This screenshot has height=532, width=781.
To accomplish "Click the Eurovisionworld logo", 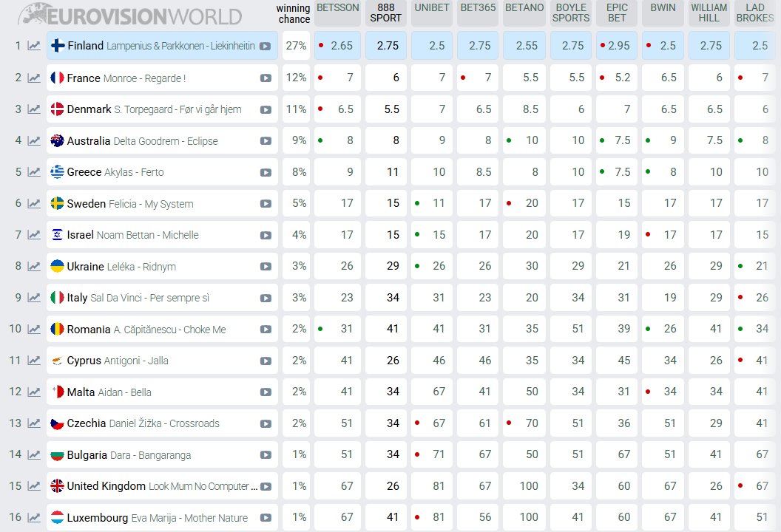I will click(x=130, y=15).
